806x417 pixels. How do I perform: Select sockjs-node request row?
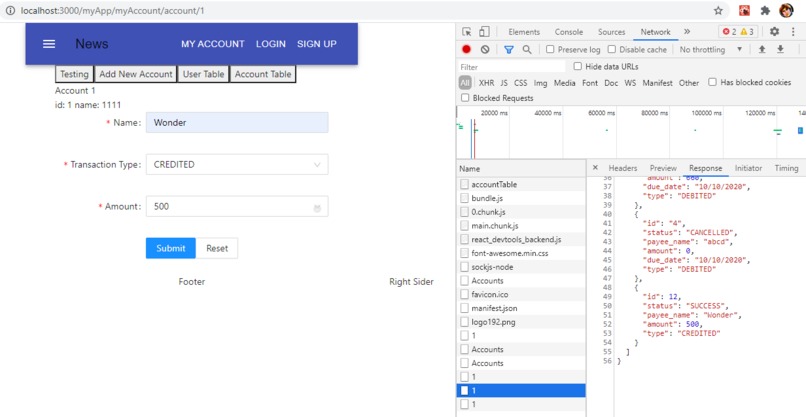click(521, 267)
